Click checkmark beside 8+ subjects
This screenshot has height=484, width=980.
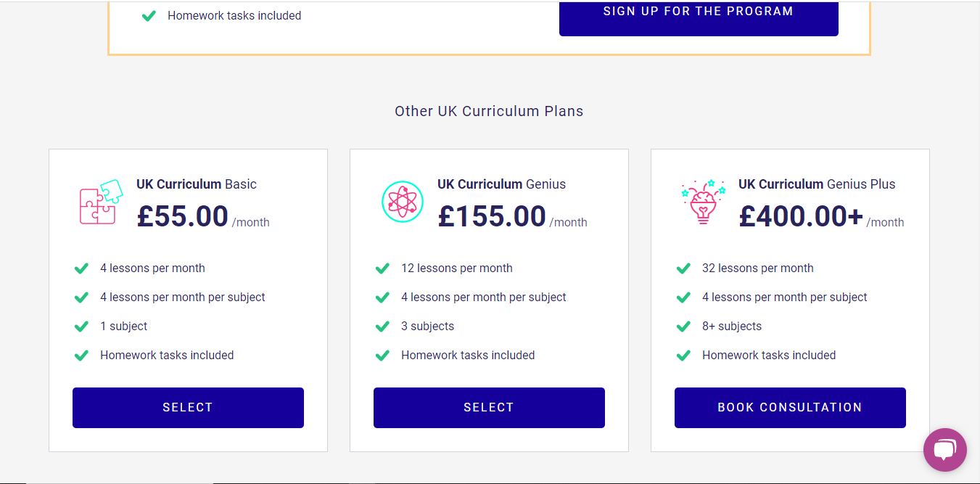pyautogui.click(x=683, y=327)
